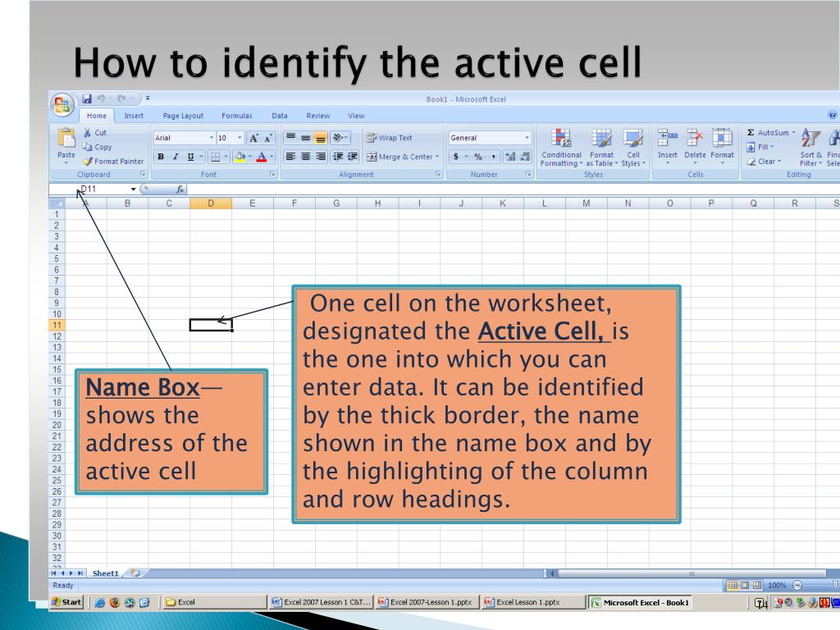Toggle Top Align vertical alignment

click(290, 138)
